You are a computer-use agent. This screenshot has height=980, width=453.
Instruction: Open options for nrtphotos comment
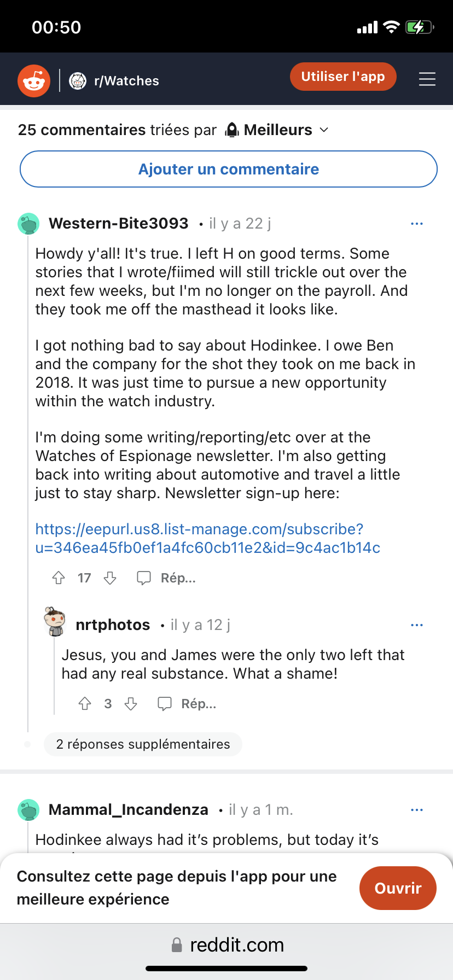coord(417,625)
